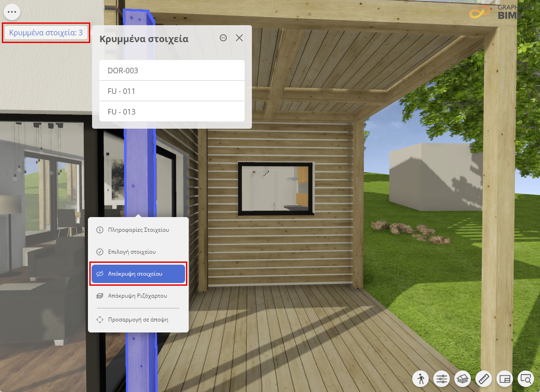This screenshot has height=392, width=540.
Task: Choose 'Επιλογή στοιχείου' from context menu
Action: [138, 252]
